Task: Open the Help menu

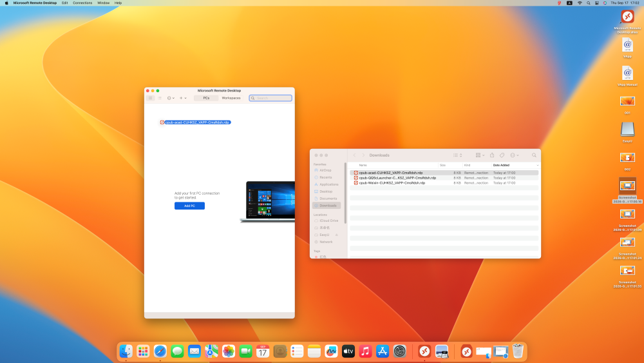Action: click(118, 3)
